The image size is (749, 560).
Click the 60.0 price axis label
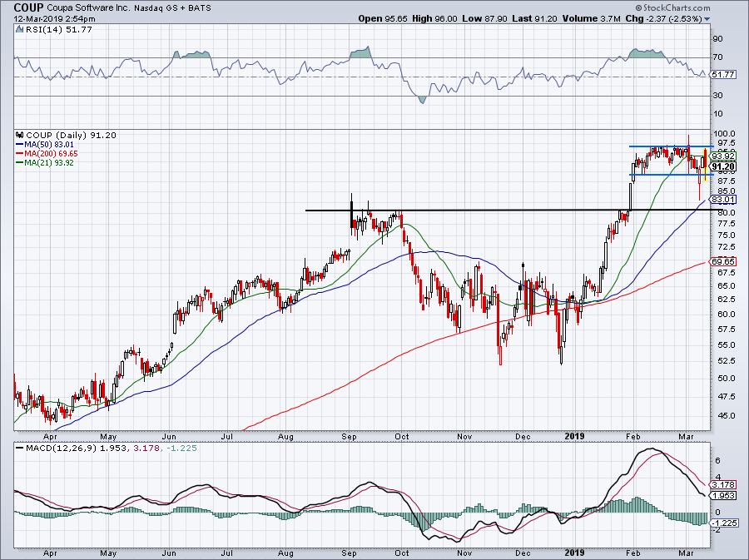click(x=726, y=315)
